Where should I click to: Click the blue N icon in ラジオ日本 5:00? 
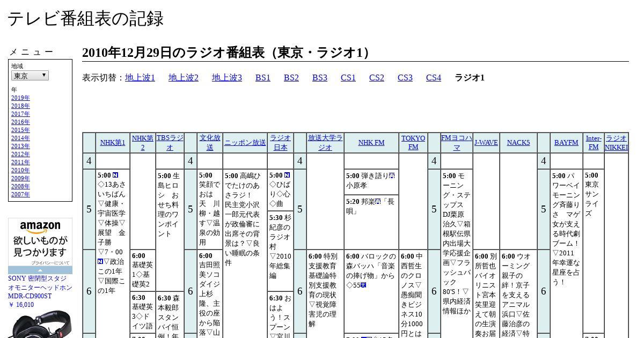(287, 175)
